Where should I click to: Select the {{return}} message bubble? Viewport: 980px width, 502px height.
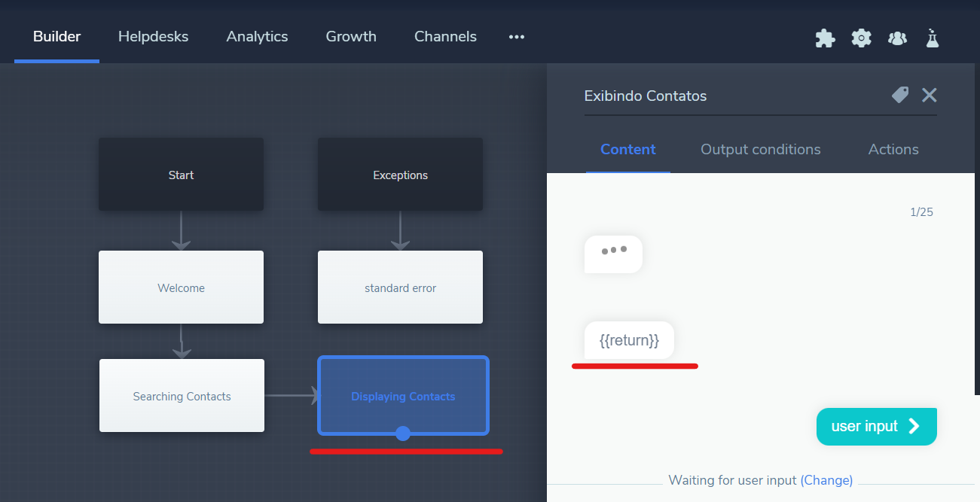click(629, 341)
